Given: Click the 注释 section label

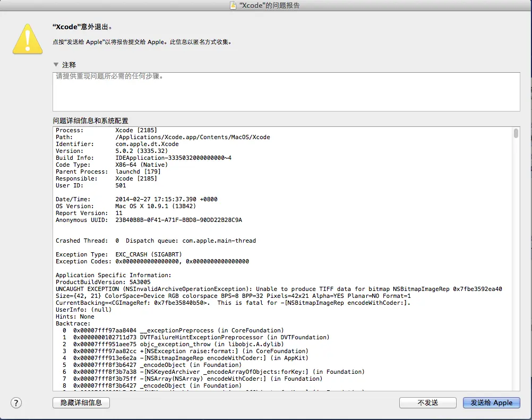Looking at the screenshot, I should [x=69, y=65].
